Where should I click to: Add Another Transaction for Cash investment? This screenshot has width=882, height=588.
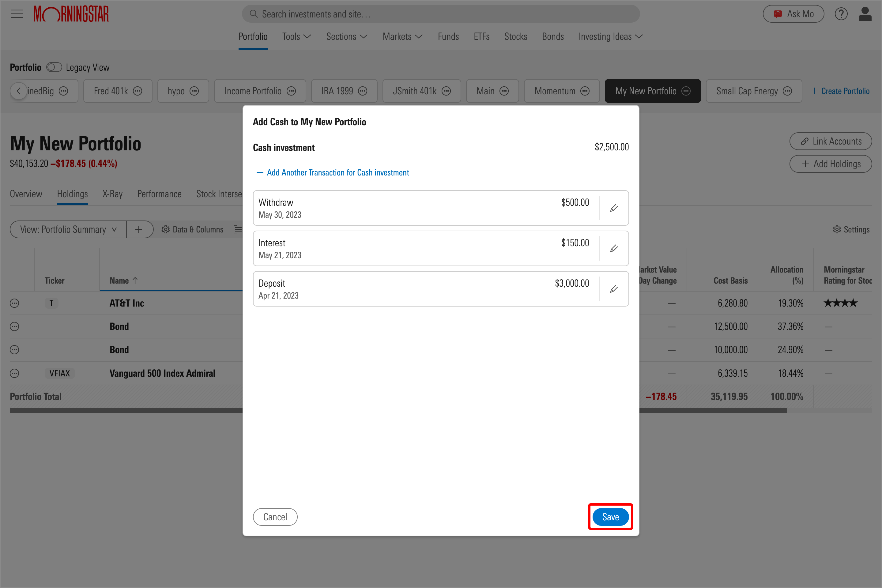tap(333, 172)
